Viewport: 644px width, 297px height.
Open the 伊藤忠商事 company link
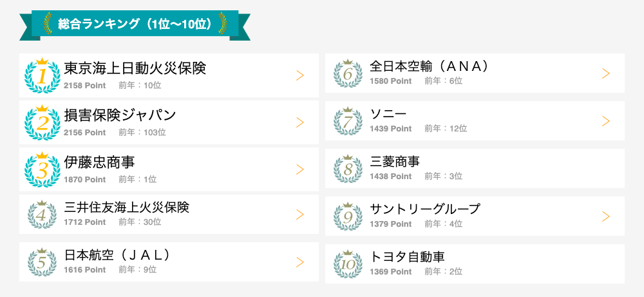[100, 162]
